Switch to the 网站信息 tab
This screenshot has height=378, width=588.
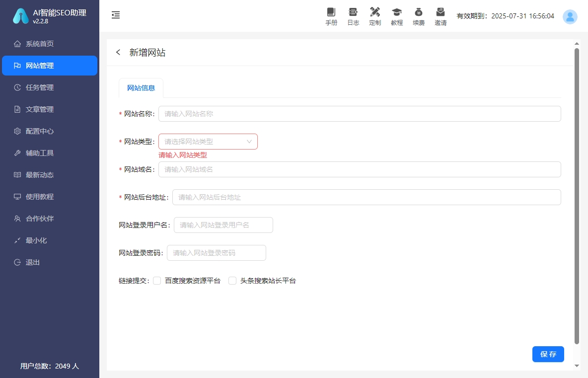141,88
